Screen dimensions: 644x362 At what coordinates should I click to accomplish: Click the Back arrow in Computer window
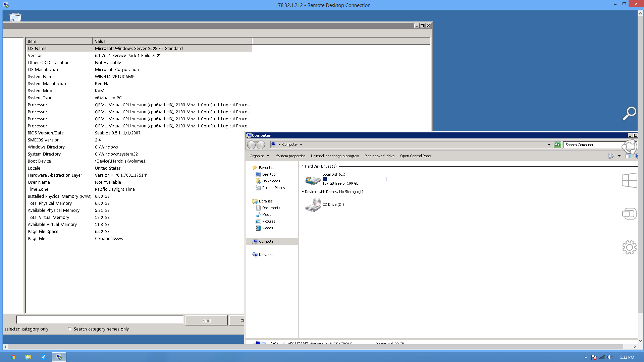coord(251,145)
